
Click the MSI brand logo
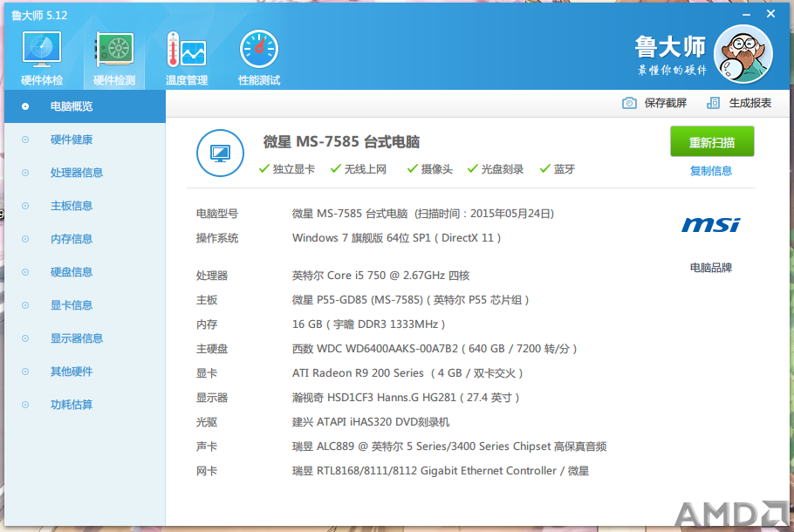click(711, 224)
